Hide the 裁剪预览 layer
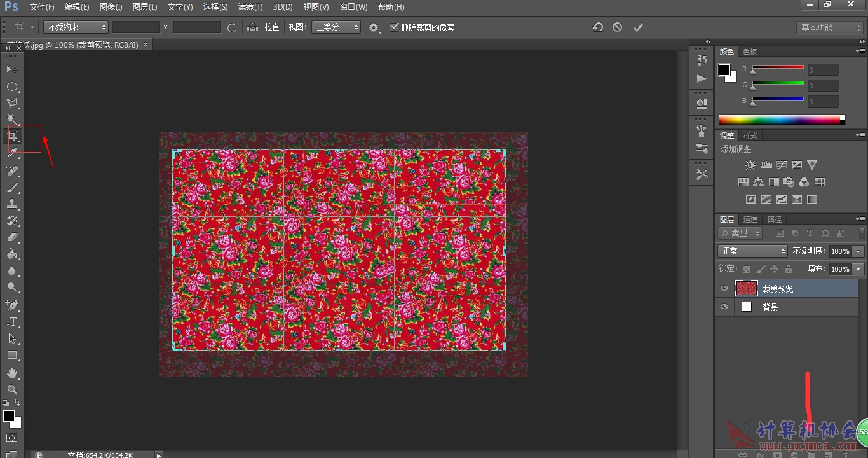This screenshot has width=868, height=458. click(724, 289)
